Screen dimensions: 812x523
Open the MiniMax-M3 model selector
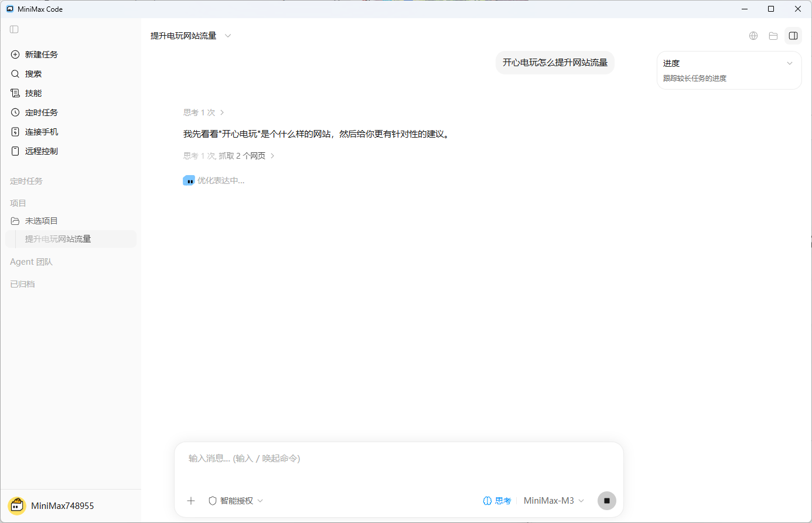click(x=554, y=501)
